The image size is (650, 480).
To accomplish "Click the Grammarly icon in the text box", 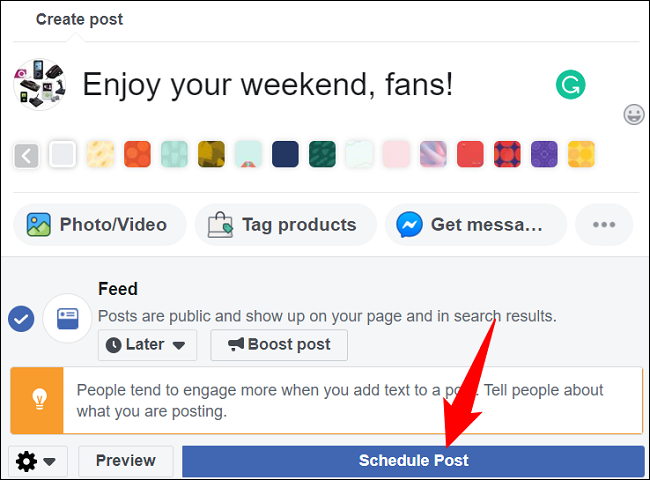I will [x=570, y=85].
